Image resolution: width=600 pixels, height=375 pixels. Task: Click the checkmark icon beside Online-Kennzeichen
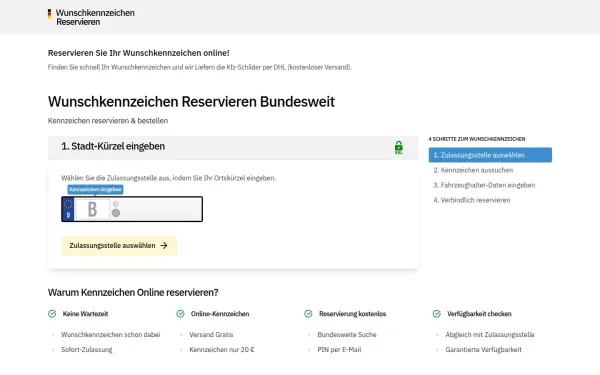180,314
